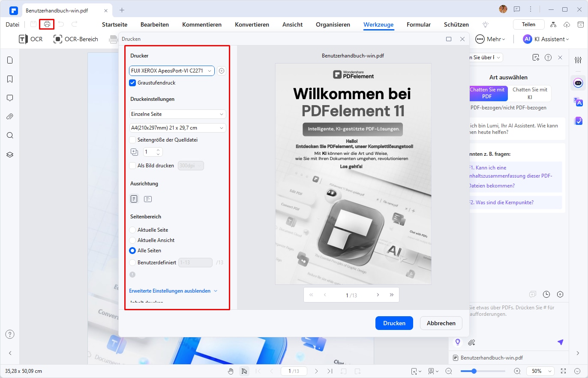Select portrait orientation icon
The width and height of the screenshot is (588, 378).
click(x=134, y=199)
